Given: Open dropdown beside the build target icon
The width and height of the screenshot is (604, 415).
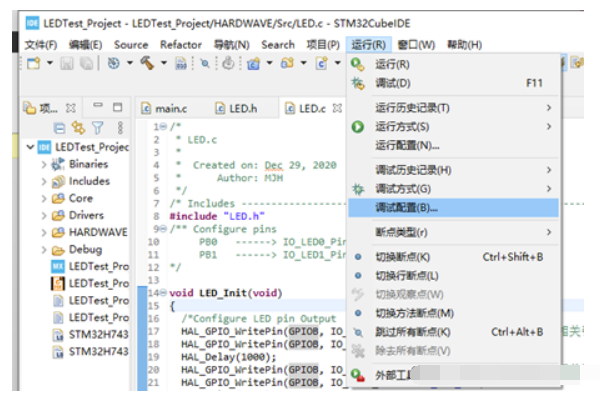Looking at the screenshot, I should click(130, 63).
